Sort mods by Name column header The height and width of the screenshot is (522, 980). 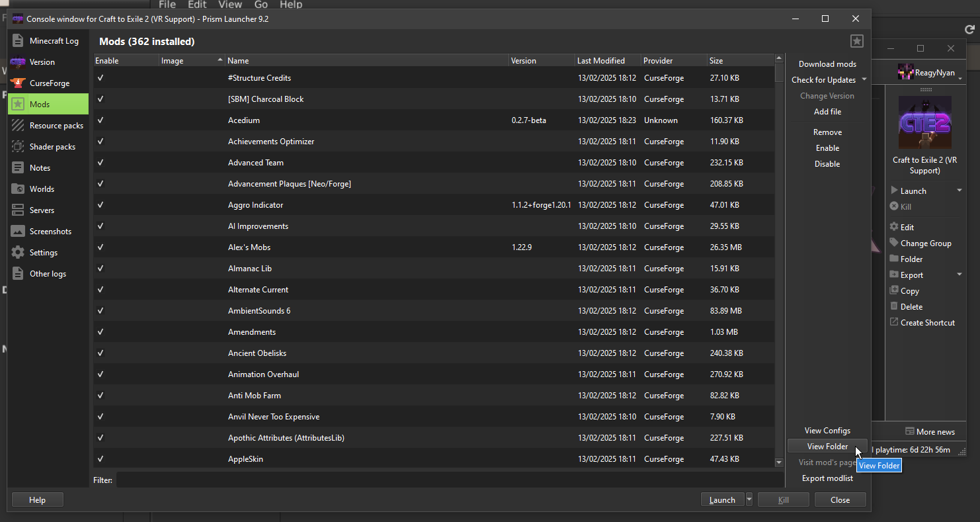[x=367, y=61]
